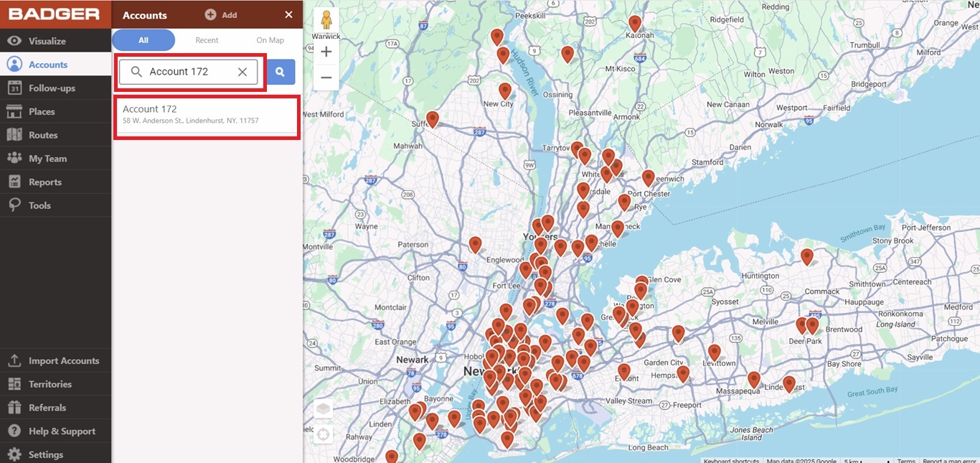Click the Add account button
The image size is (980, 463).
point(221,14)
